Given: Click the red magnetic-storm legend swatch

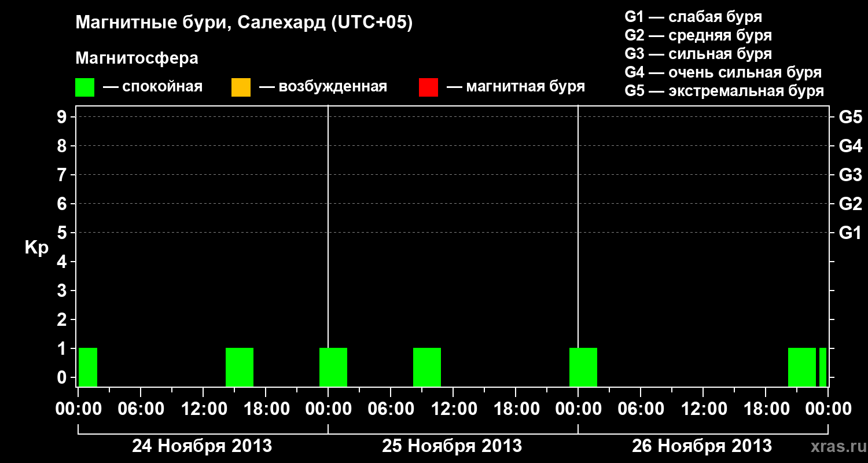Looking at the screenshot, I should 429,87.
